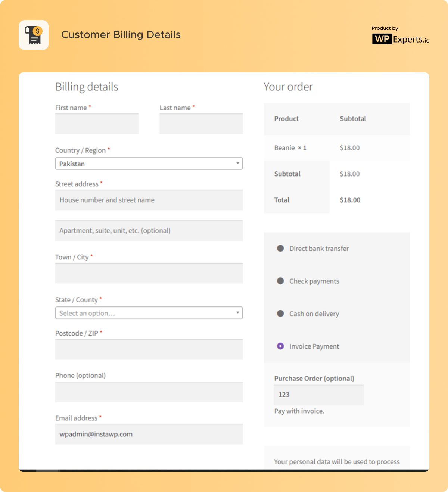The width and height of the screenshot is (448, 492).
Task: Focus the Postcode / ZIP field
Action: point(149,349)
